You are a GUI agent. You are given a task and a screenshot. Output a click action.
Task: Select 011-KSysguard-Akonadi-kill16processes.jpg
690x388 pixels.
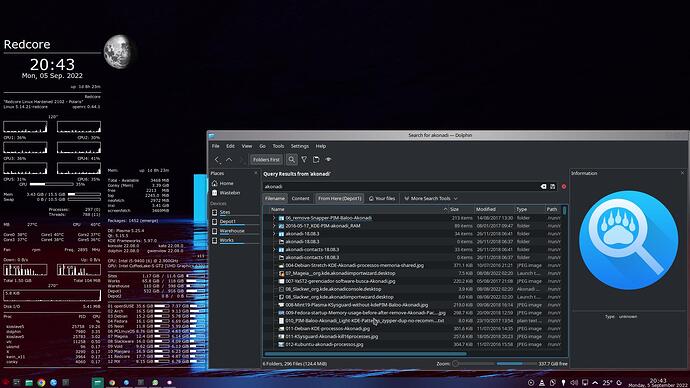[x=332, y=337]
